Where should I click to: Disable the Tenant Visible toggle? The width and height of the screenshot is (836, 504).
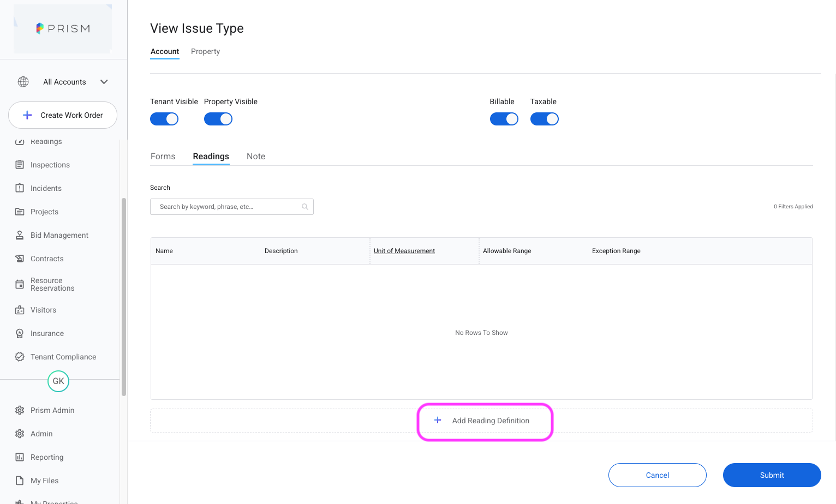pyautogui.click(x=164, y=119)
